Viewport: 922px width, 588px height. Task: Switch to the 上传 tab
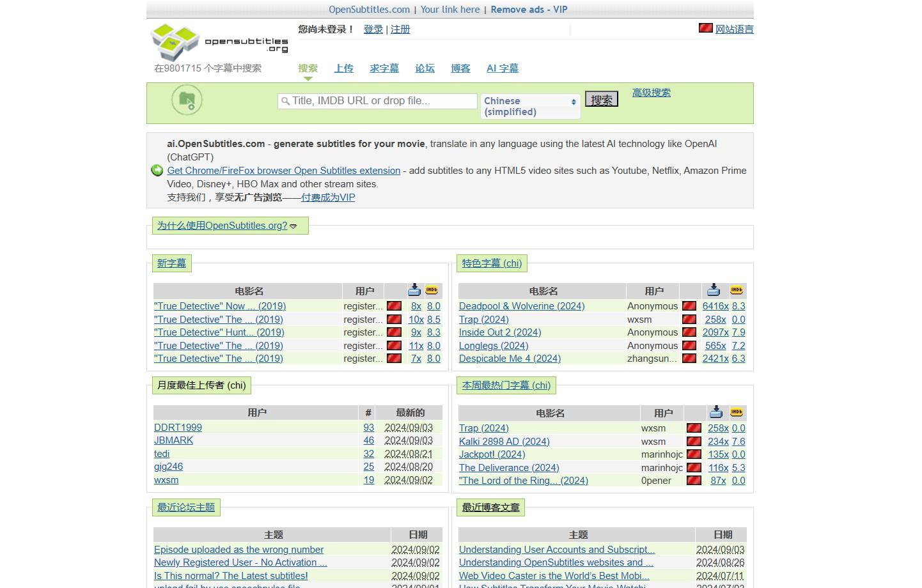(x=343, y=68)
